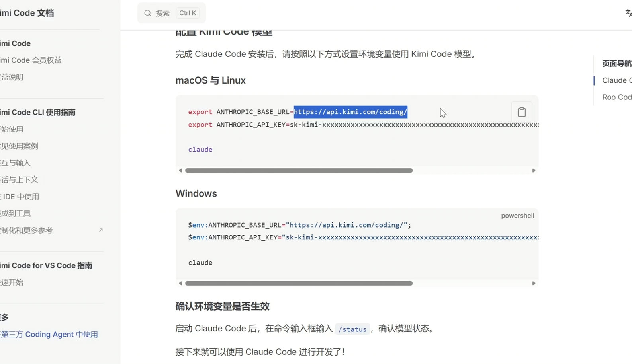Click the language translate icon
Viewport: 632px width, 364px height.
point(628,13)
